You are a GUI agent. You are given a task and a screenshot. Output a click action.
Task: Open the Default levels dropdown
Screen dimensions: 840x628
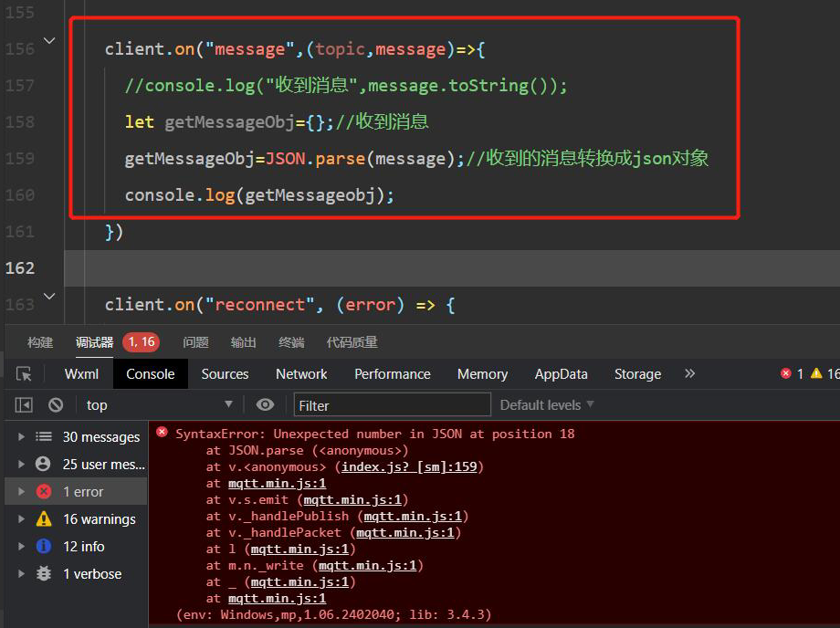tap(546, 404)
